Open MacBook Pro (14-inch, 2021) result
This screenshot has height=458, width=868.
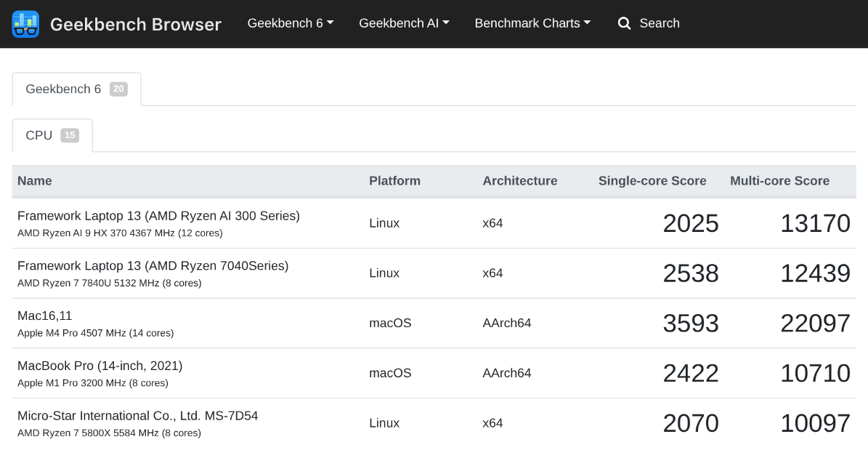(x=100, y=366)
